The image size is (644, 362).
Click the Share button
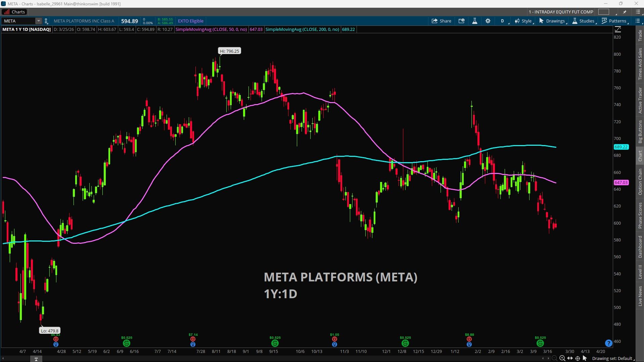click(442, 21)
